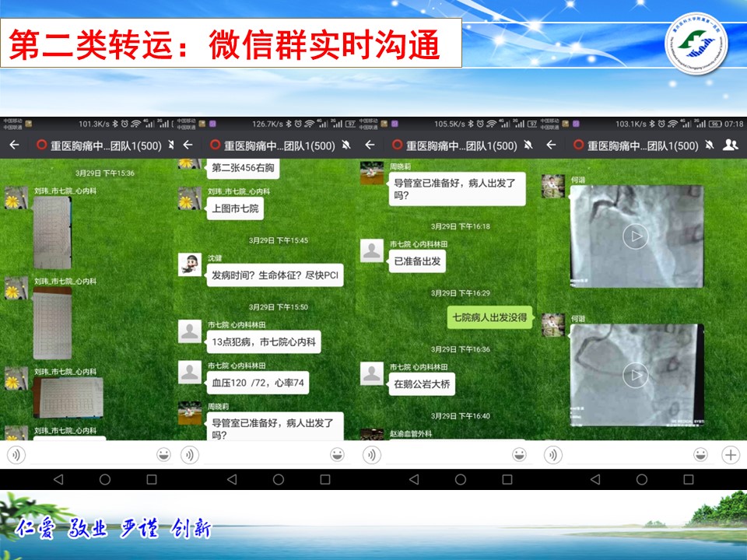This screenshot has width=747, height=560.
Task: Open group members icon in the rightmost chat header
Action: pyautogui.click(x=730, y=145)
